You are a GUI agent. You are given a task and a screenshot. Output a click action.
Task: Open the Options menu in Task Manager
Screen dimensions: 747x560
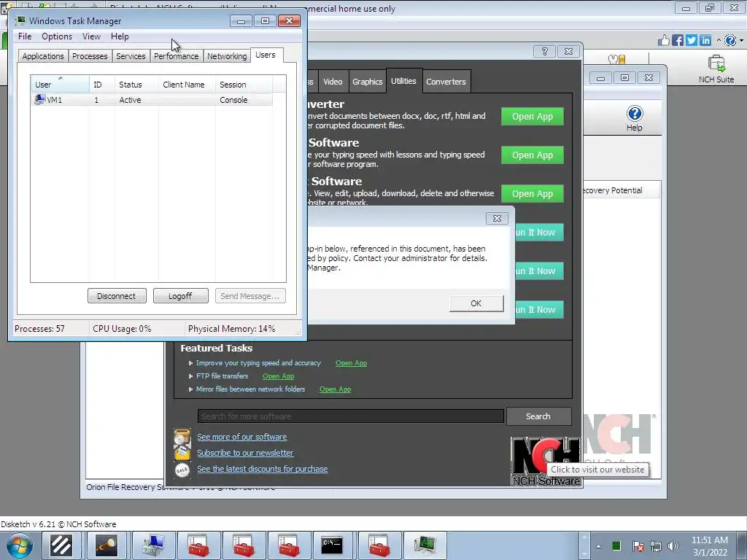tap(57, 36)
